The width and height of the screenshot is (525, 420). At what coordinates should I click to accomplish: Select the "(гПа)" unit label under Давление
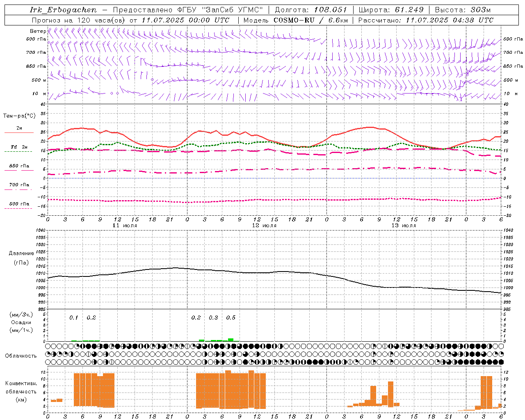pos(21,262)
